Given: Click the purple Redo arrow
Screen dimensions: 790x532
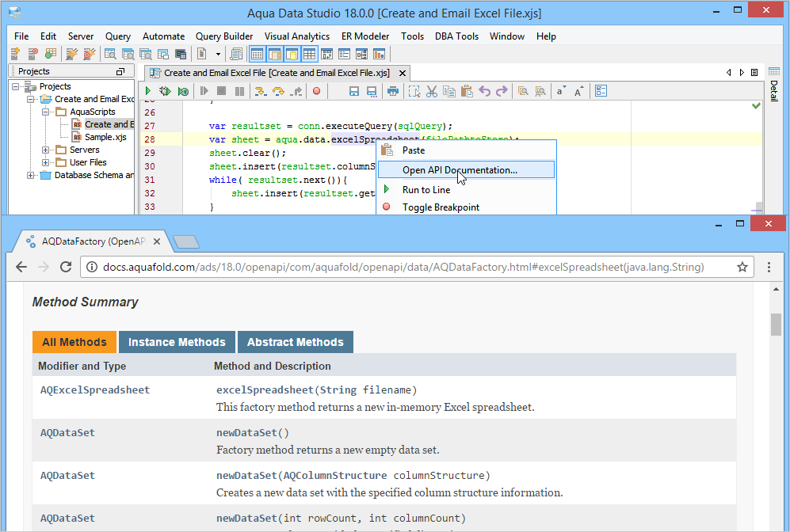Looking at the screenshot, I should tap(502, 91).
